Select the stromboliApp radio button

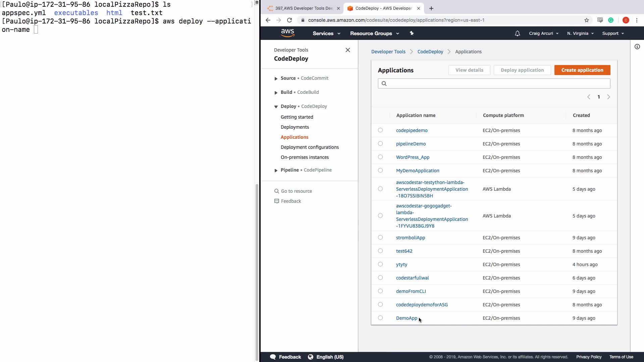(380, 237)
